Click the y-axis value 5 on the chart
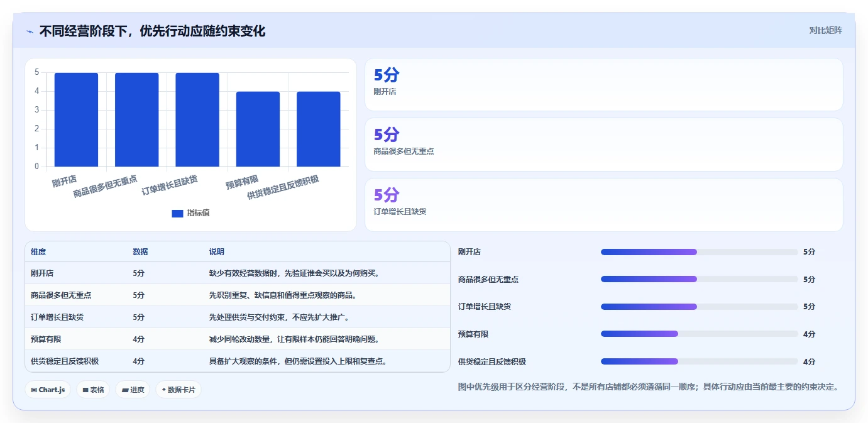Image resolution: width=868 pixels, height=423 pixels. coord(36,72)
